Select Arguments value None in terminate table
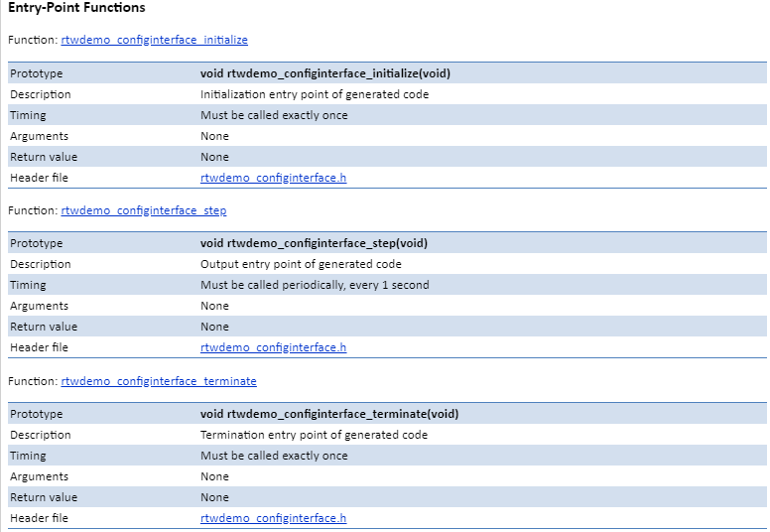 click(214, 476)
